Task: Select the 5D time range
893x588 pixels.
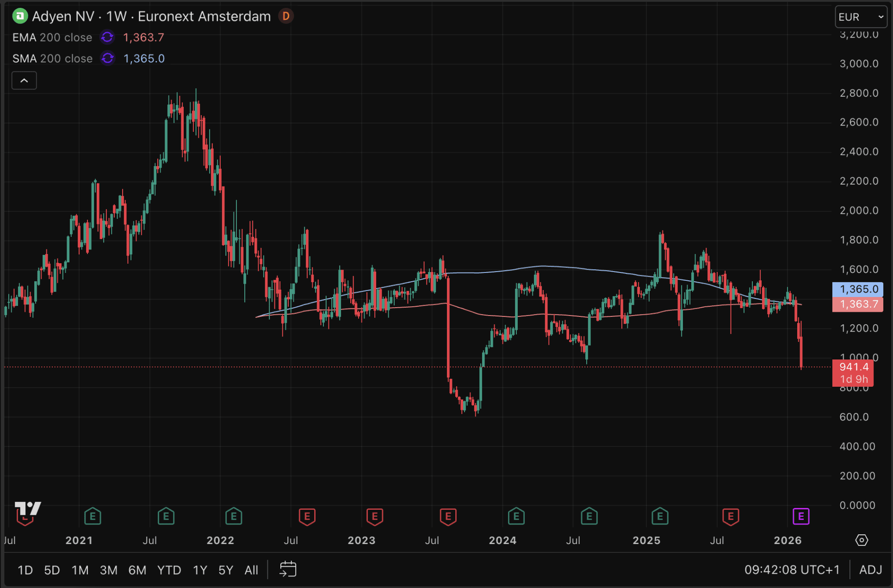Action: click(52, 570)
